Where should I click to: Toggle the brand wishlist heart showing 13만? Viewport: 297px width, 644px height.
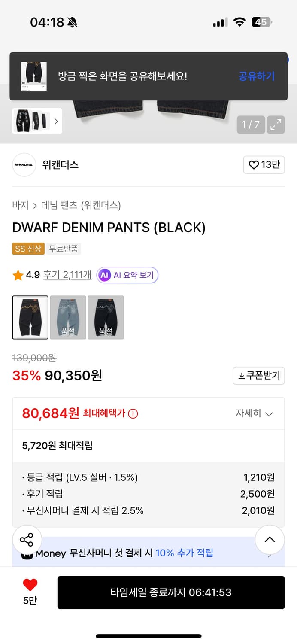pos(264,164)
